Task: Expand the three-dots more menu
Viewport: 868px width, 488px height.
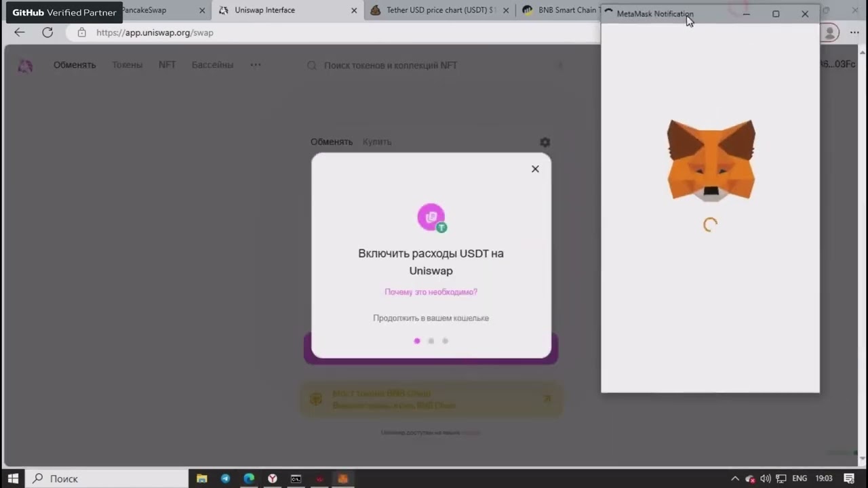Action: [x=256, y=65]
